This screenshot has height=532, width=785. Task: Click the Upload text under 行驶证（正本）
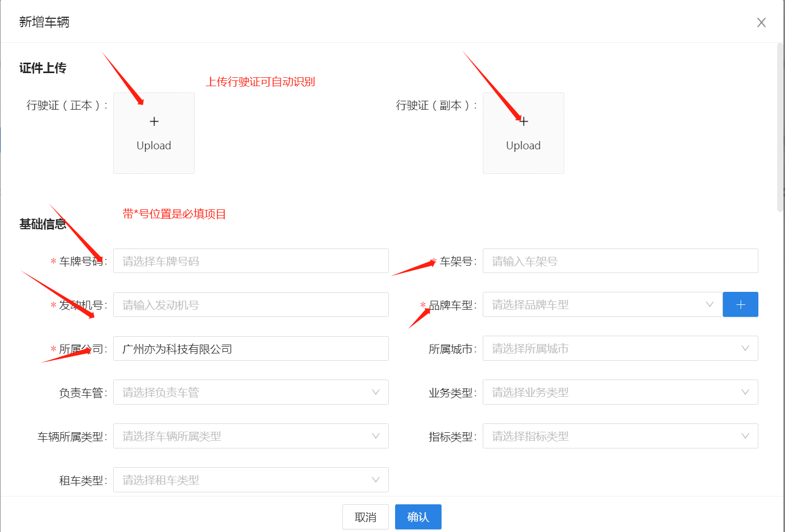(x=154, y=146)
